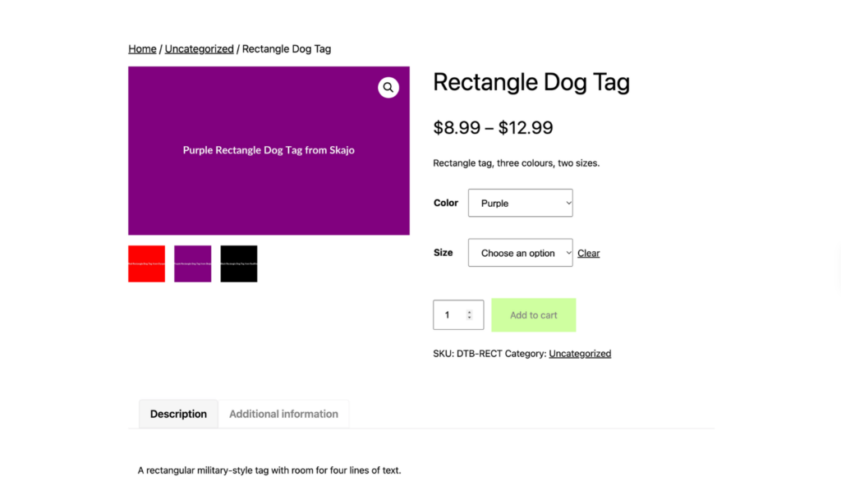Click the main purple product image
Viewport: 841px width, 504px height.
point(269,151)
